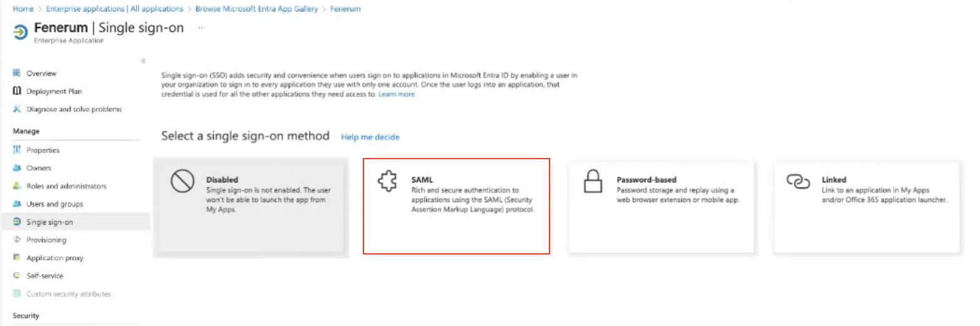Click the Deployment Plan book icon

(x=17, y=92)
